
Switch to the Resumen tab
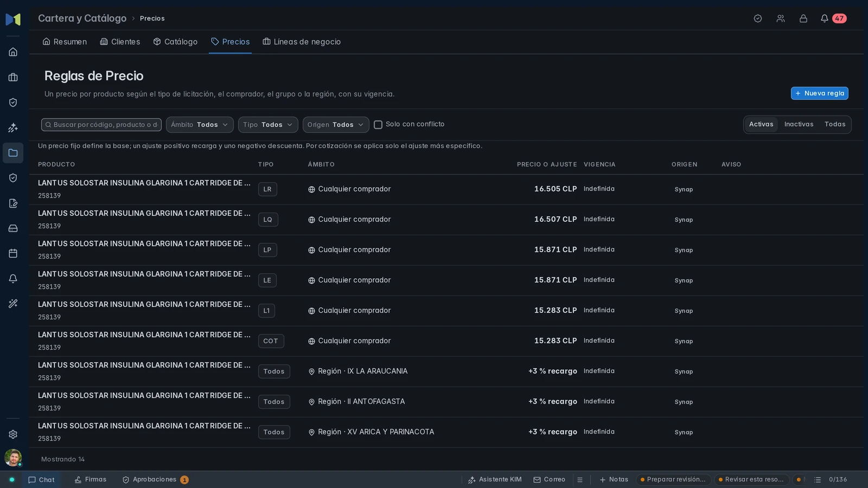coord(65,42)
